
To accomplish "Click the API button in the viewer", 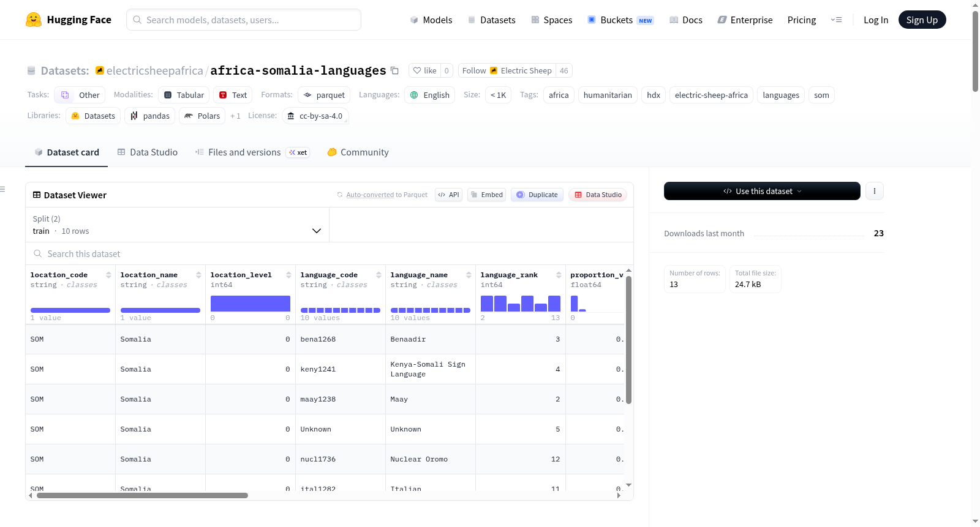I will [449, 195].
